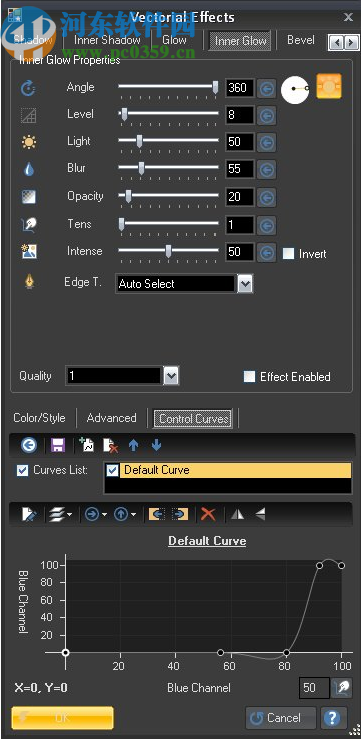The width and height of the screenshot is (361, 742).
Task: Click the Light slider handle
Action: 139,141
